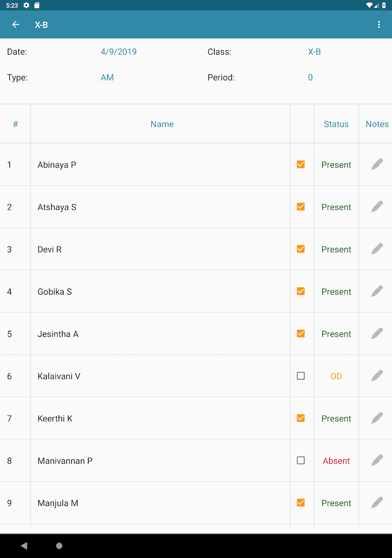Uncheck attendance checkbox for Atshaya S
Screen dimensions: 392x558
click(301, 207)
